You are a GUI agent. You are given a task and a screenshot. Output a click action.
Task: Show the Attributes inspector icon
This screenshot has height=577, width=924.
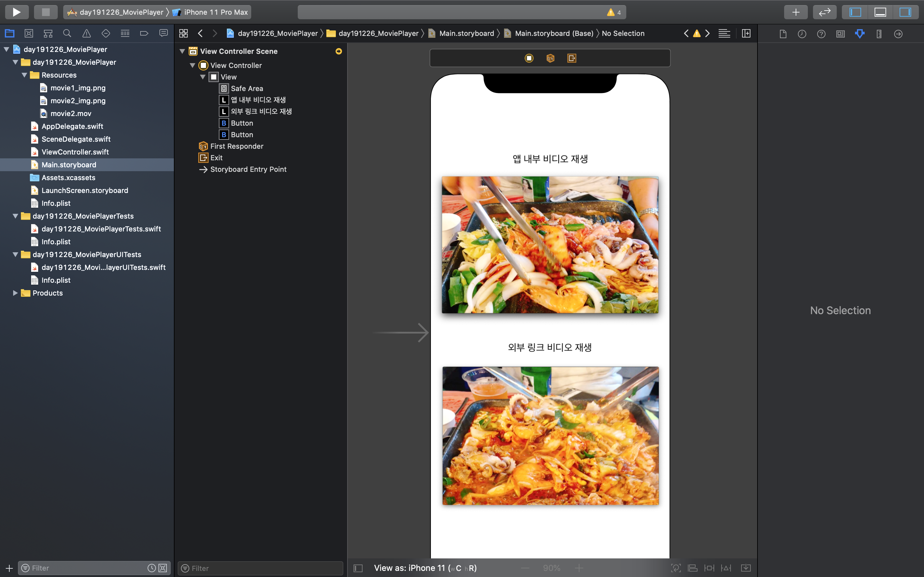coord(860,34)
